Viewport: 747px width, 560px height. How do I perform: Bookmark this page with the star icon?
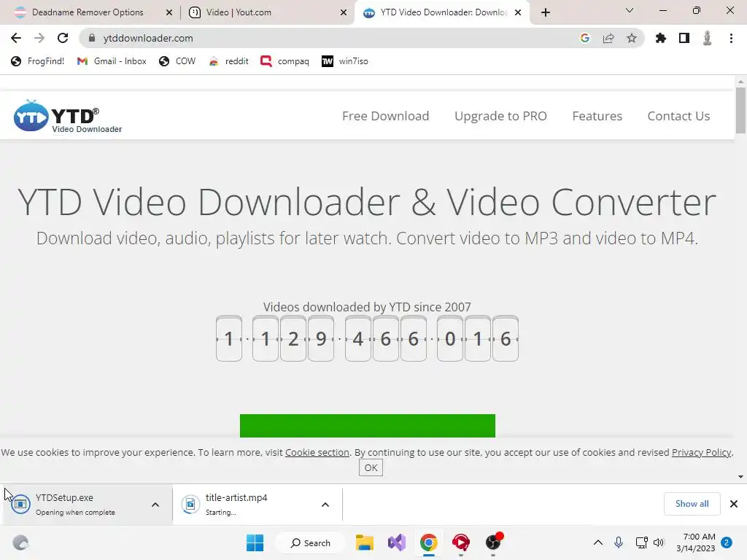click(632, 38)
